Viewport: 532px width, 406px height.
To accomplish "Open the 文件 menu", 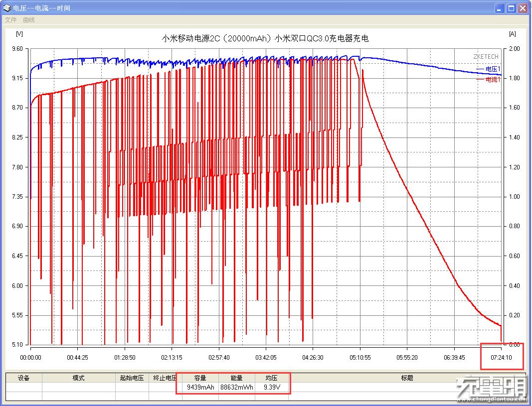I will point(10,20).
